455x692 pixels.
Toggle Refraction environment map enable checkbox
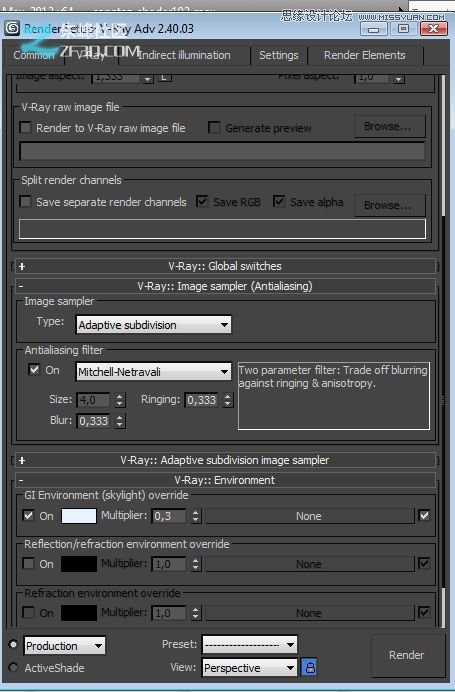coord(424,612)
